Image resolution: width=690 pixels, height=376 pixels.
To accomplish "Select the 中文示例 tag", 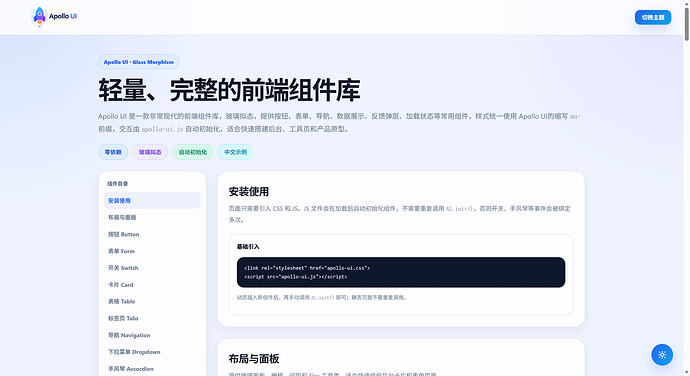I will tap(235, 152).
